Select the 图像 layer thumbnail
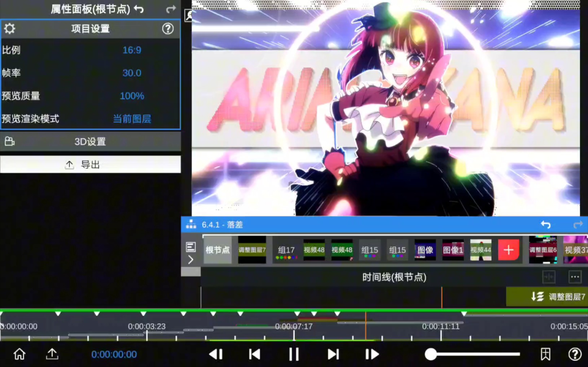 425,250
